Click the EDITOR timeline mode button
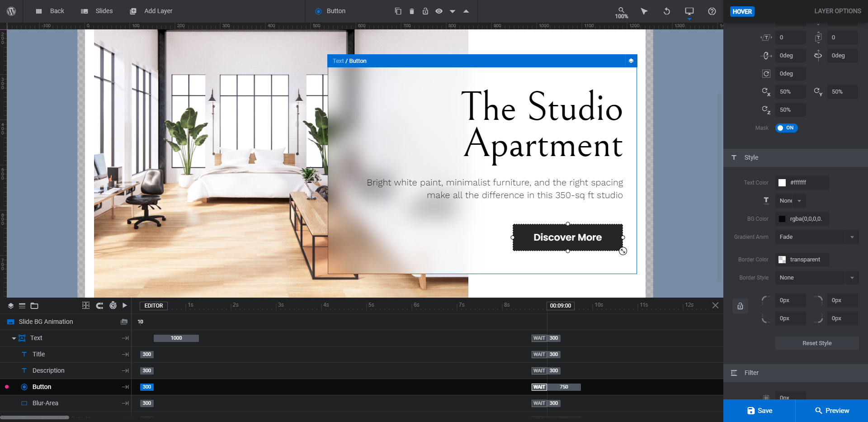The image size is (868, 422). (x=154, y=306)
